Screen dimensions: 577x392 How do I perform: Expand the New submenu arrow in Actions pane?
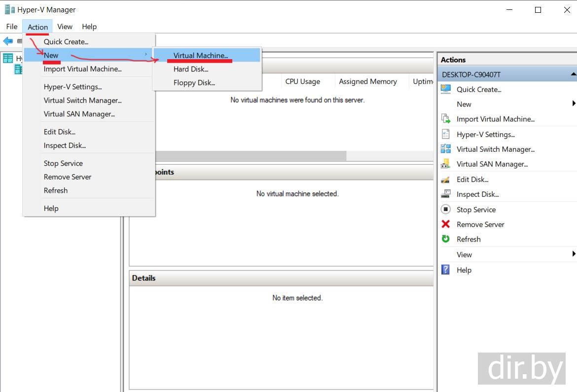574,104
